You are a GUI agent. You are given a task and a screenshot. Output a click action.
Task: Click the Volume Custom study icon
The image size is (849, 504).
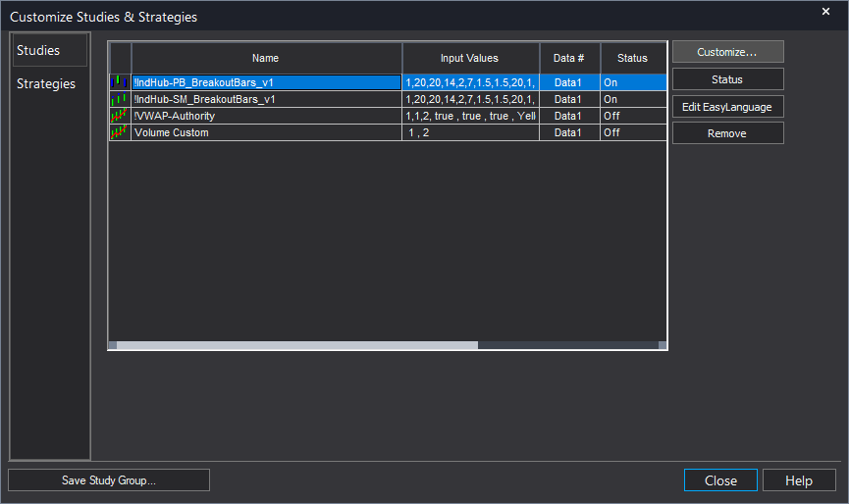point(120,132)
